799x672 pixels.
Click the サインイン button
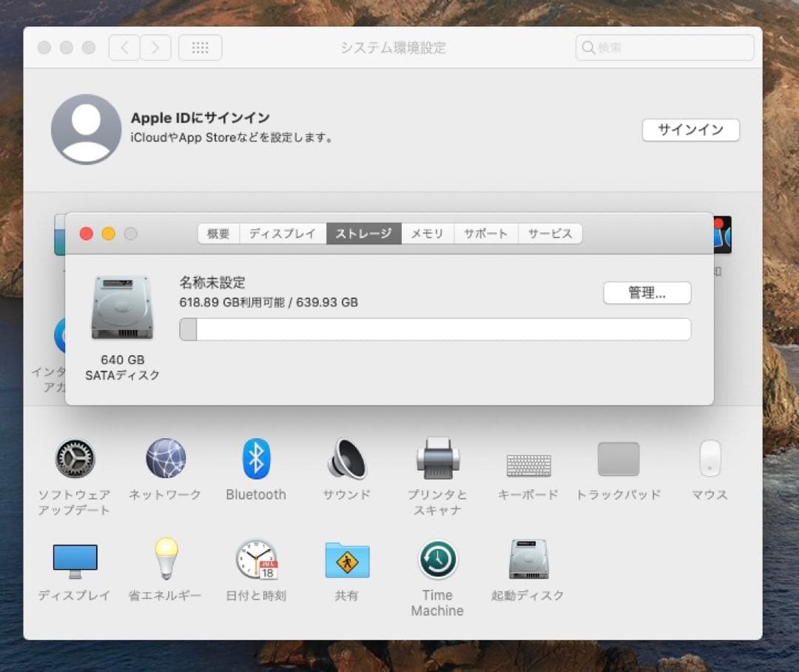coord(690,130)
